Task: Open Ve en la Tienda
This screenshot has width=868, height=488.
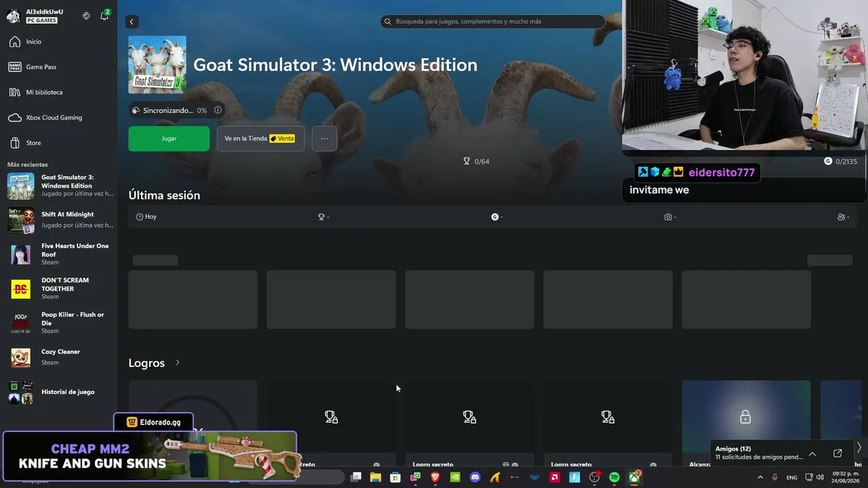Action: tap(260, 138)
